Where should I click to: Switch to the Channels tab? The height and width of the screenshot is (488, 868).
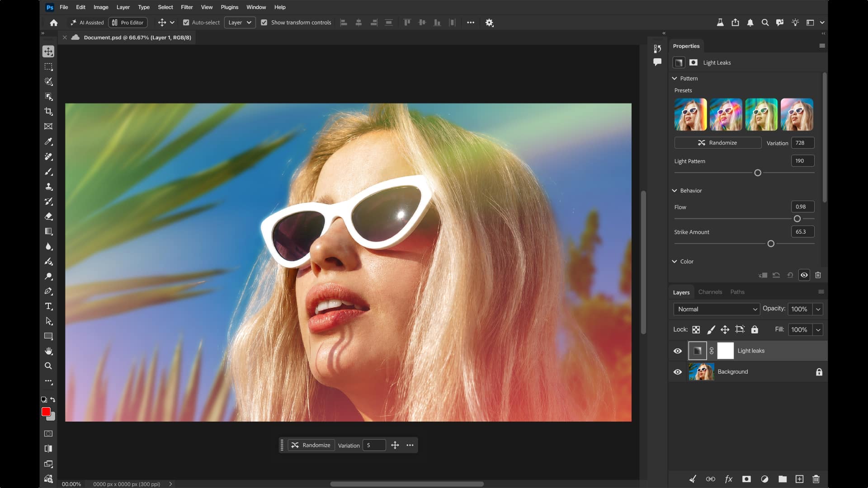click(710, 292)
